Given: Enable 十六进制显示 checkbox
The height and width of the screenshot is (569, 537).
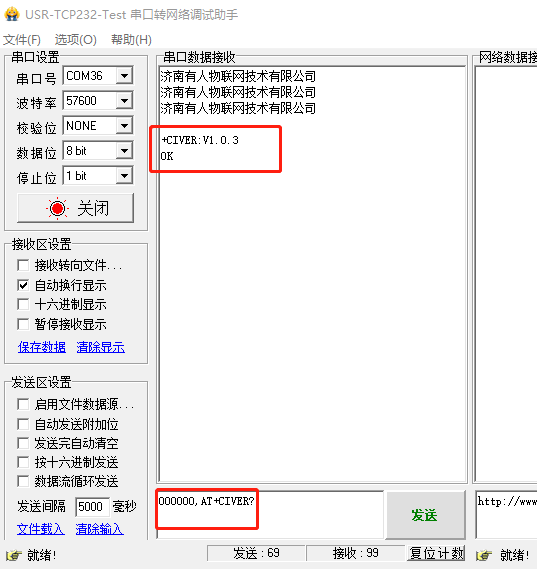Looking at the screenshot, I should pyautogui.click(x=23, y=304).
